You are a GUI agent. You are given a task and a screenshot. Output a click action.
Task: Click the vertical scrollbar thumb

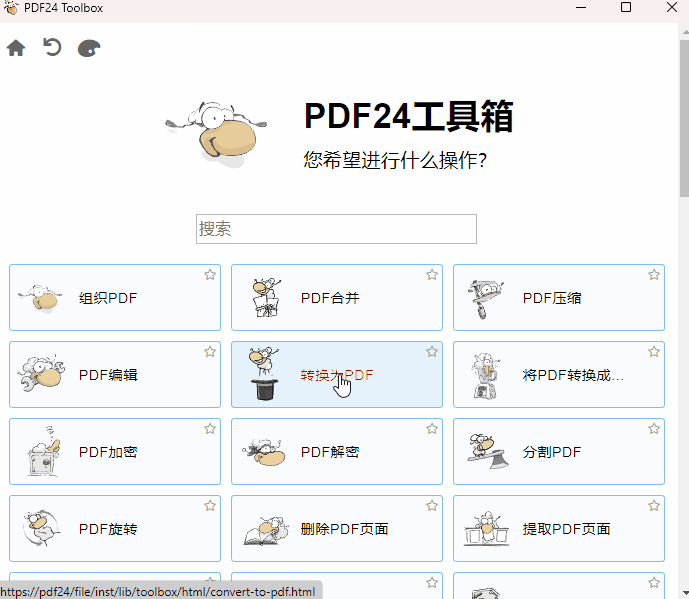(x=684, y=119)
